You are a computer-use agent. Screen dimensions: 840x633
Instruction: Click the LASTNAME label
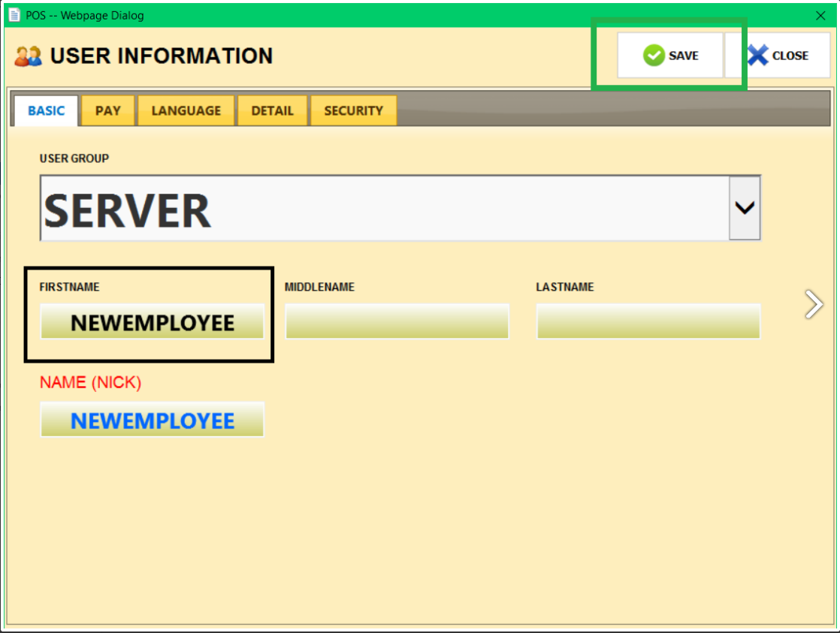click(565, 287)
